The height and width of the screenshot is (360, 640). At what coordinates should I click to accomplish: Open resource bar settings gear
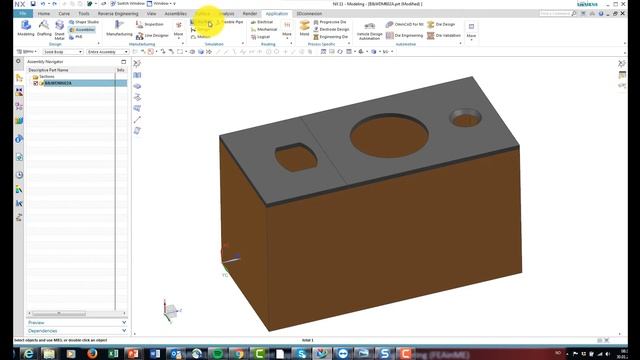(18, 61)
